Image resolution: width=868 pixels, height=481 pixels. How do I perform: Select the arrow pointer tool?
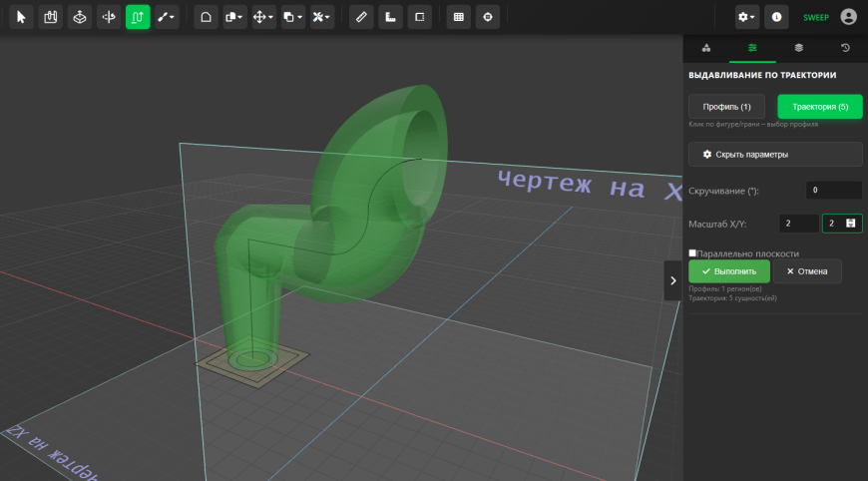tap(21, 17)
